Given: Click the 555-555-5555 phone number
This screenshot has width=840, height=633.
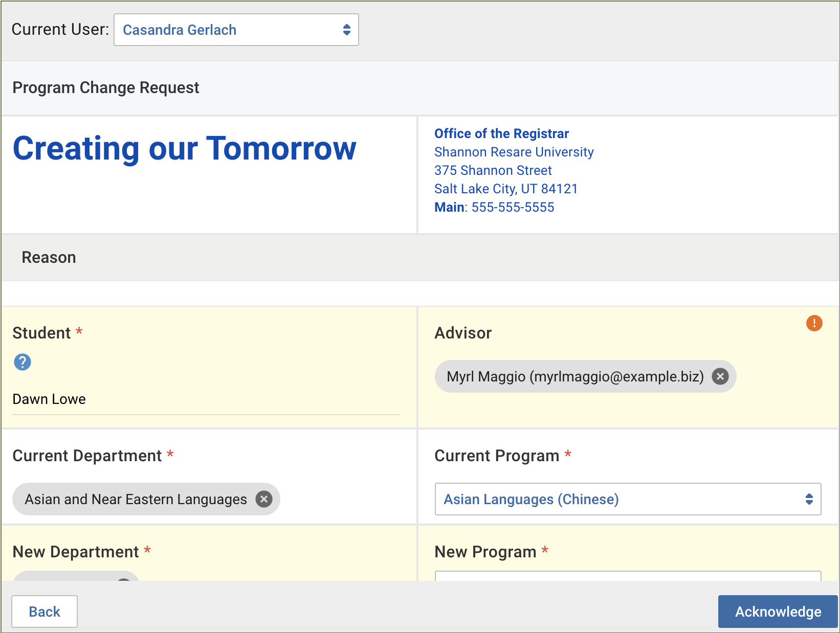Looking at the screenshot, I should pos(513,207).
